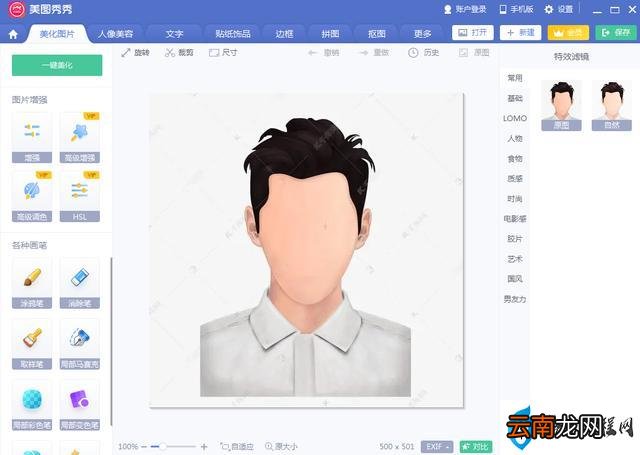Open 账户登录 account login
The image size is (640, 455).
(465, 9)
